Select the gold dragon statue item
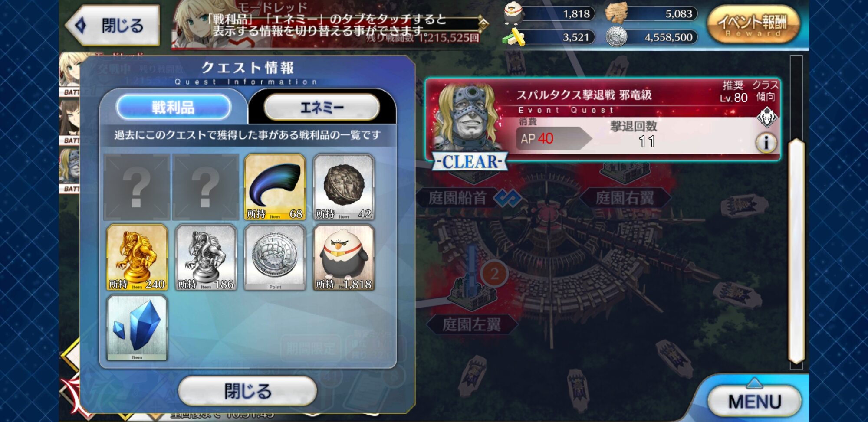The width and height of the screenshot is (868, 422). tap(137, 257)
